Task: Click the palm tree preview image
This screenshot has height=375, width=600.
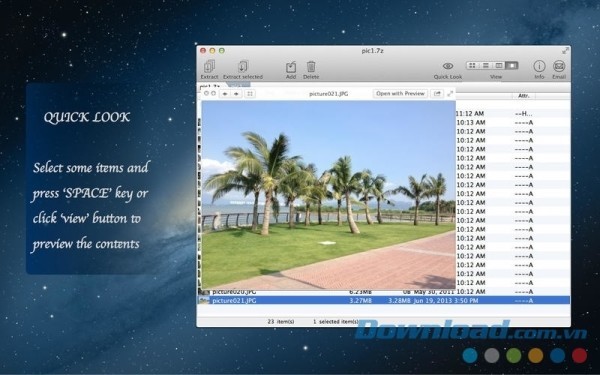Action: pyautogui.click(x=328, y=195)
